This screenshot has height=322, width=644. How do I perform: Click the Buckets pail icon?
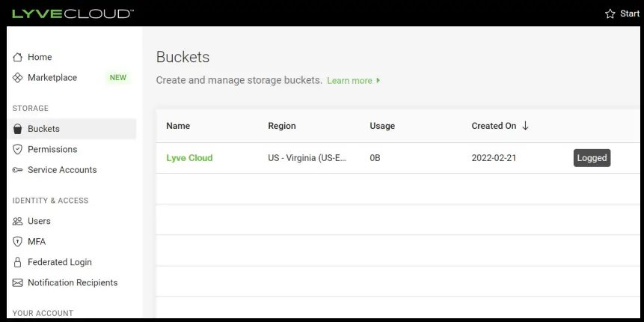click(18, 129)
